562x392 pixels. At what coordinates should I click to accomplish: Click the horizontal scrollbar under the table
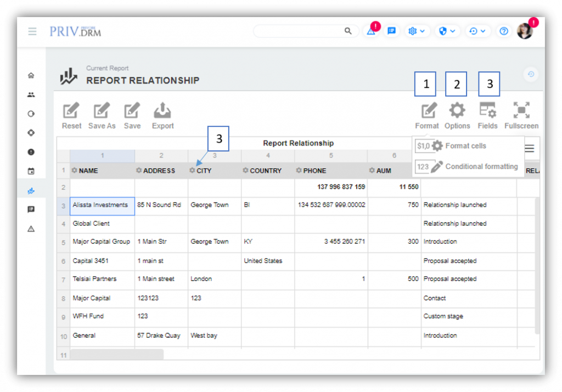tap(116, 355)
